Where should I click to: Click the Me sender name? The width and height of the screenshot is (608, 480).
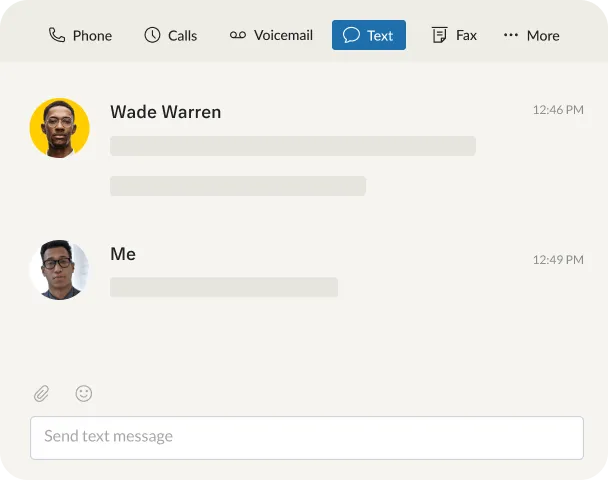123,254
